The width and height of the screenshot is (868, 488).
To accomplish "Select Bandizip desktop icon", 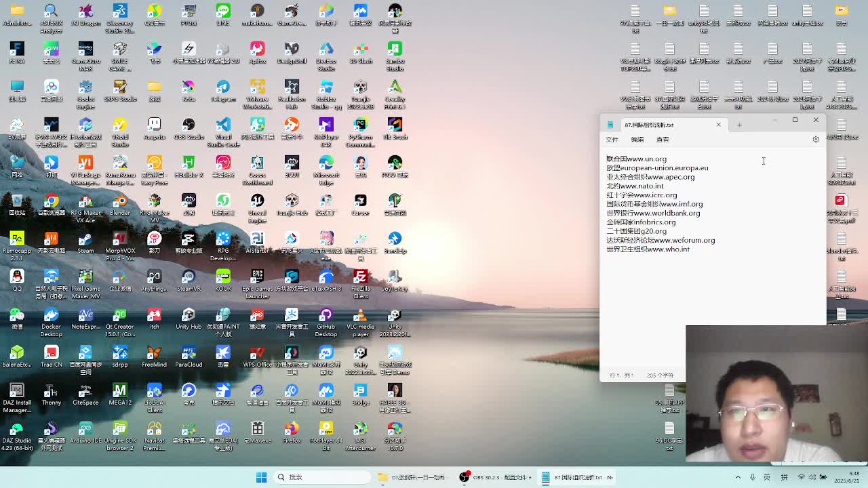I will tap(395, 243).
